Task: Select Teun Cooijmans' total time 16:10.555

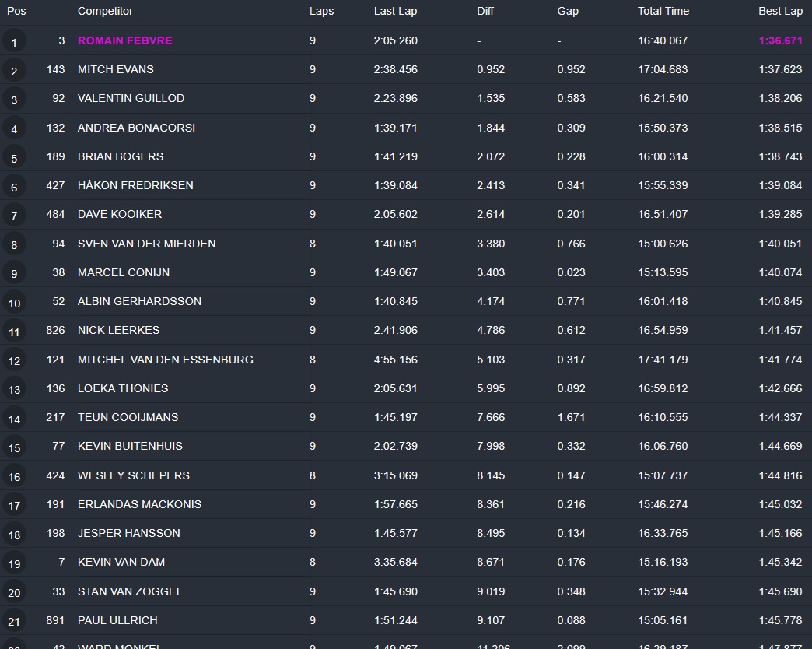Action: click(663, 417)
